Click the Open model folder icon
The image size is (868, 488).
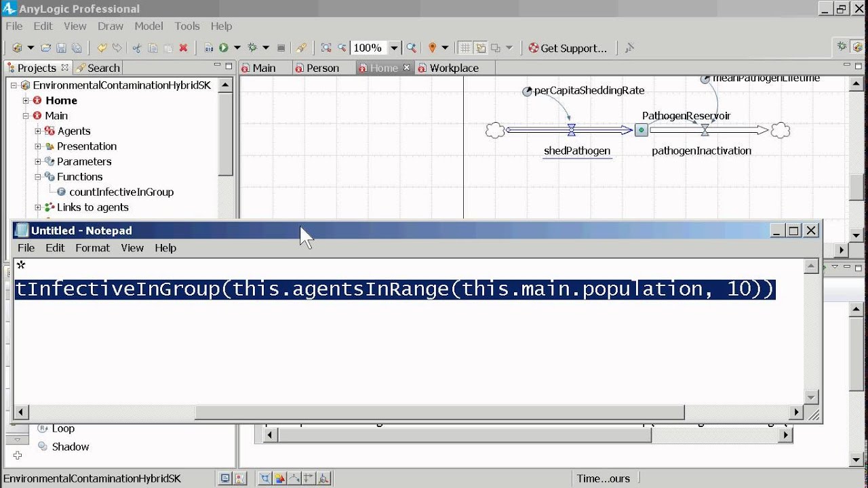pos(46,48)
